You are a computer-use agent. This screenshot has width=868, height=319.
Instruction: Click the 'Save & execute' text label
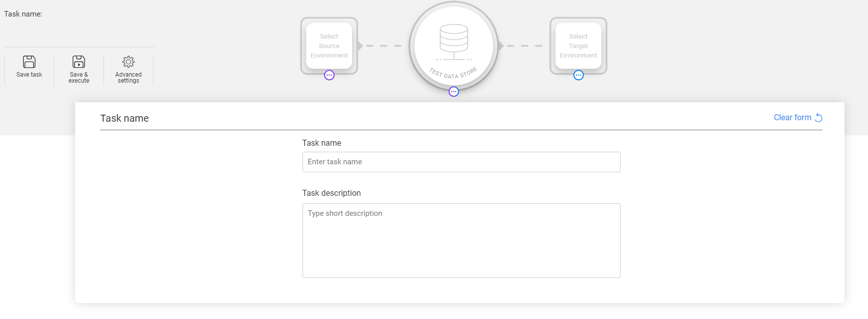click(79, 78)
